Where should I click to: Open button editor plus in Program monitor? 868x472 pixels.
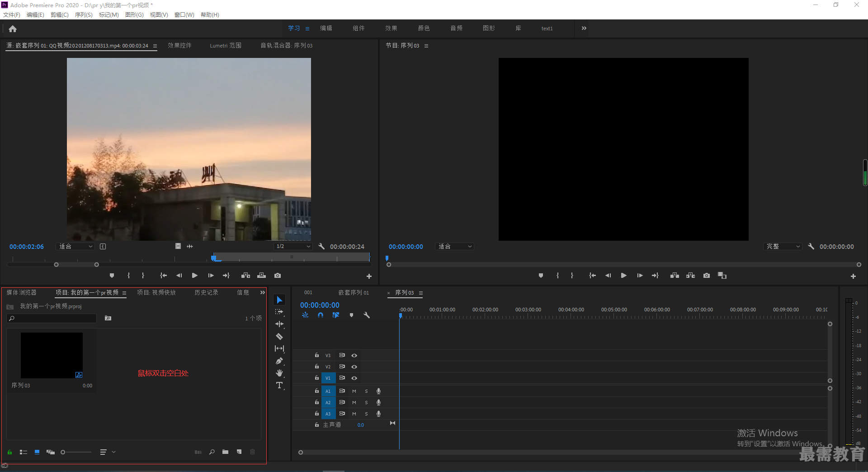pos(853,276)
